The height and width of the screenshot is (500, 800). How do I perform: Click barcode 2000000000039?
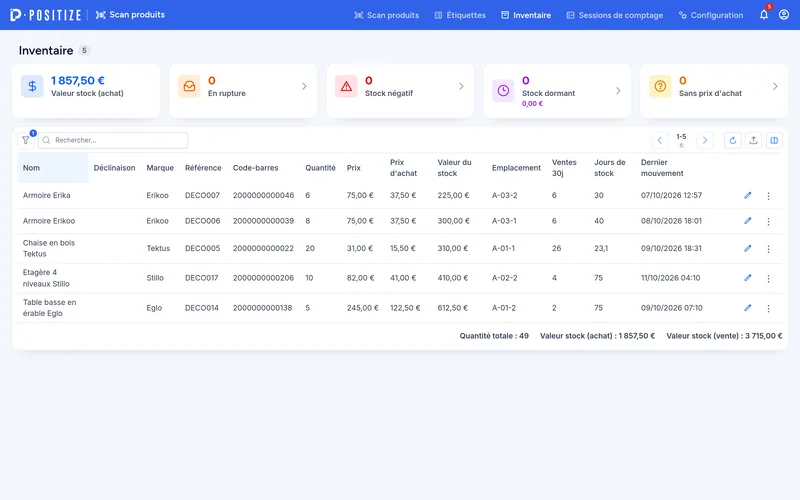click(263, 221)
